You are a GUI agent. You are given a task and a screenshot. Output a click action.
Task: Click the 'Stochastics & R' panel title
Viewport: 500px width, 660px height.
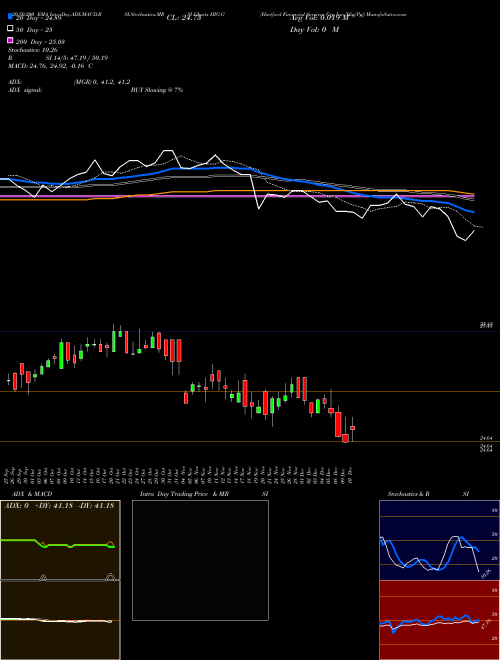[409, 494]
